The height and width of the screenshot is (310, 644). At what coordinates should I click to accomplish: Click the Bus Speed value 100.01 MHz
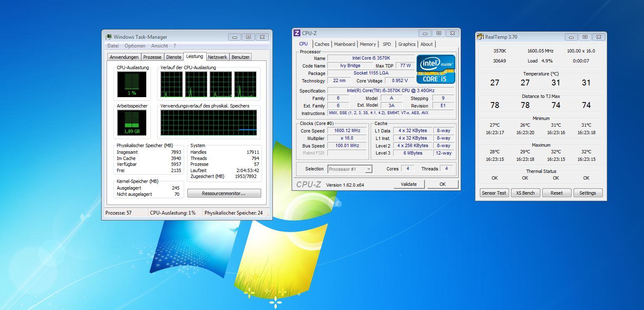347,146
